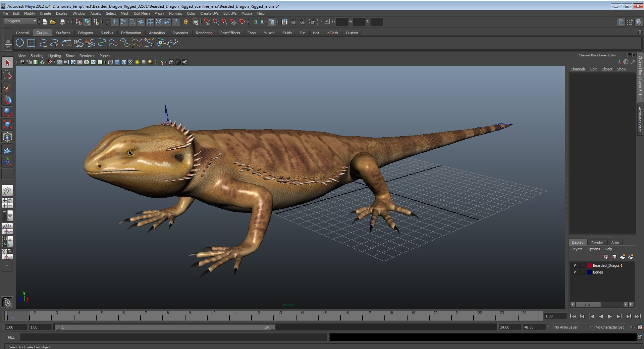Viewport: 644px width, 349px height.
Task: Click the Lock selection padlock icon
Action: point(185,22)
